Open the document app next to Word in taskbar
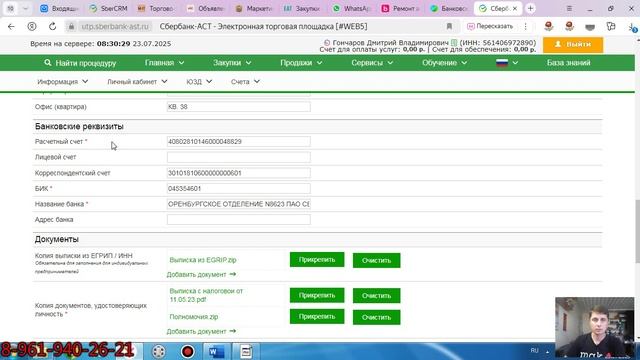 (246, 351)
